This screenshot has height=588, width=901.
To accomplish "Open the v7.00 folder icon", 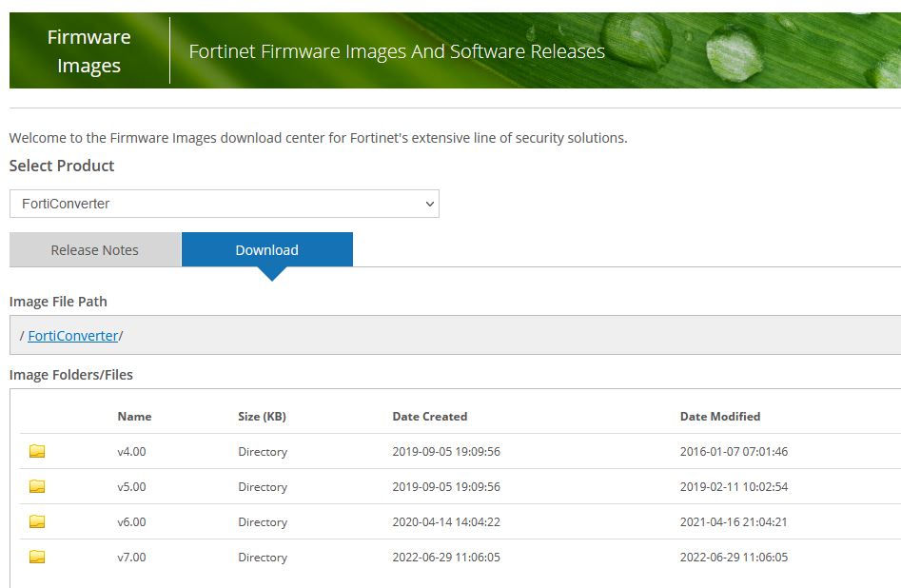I will 36,557.
